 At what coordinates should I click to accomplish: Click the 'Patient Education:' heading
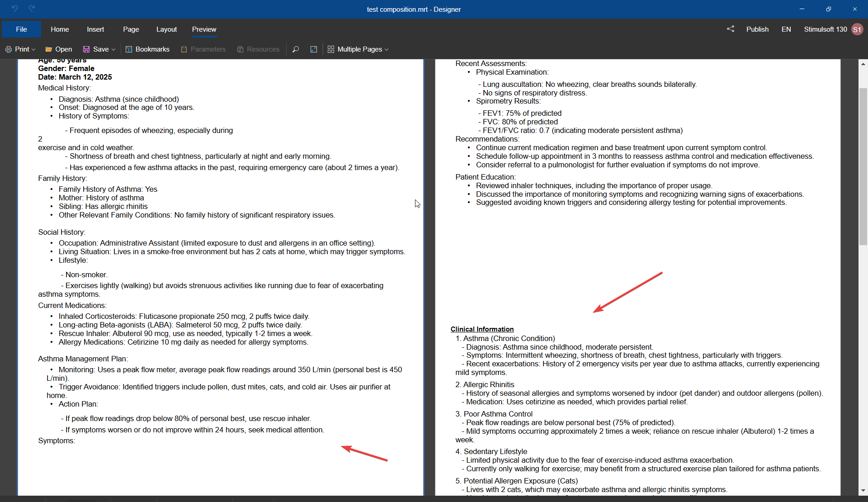tap(486, 177)
